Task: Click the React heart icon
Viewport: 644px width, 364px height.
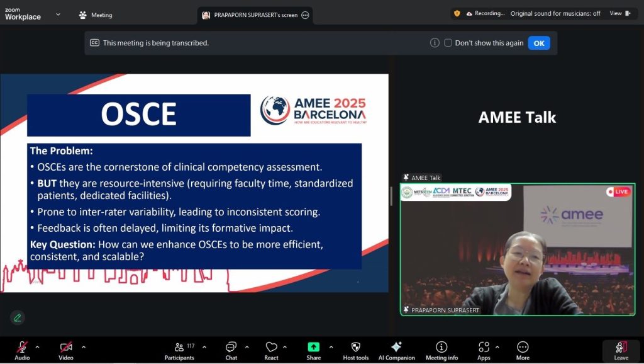Action: click(x=271, y=348)
